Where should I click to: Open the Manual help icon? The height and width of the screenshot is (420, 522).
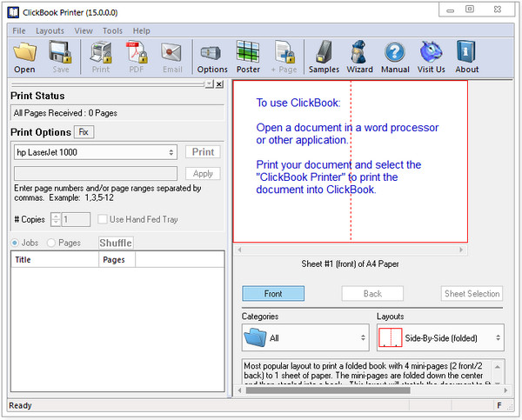(395, 53)
